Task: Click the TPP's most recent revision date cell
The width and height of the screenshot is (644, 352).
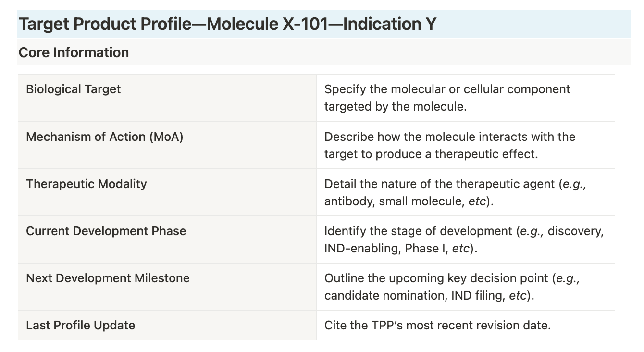Action: (x=465, y=325)
